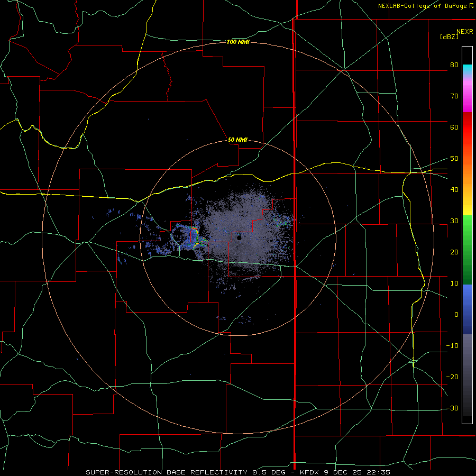Select the 40 value on dBZ scale
This screenshot has width=476, height=476.
[x=454, y=190]
